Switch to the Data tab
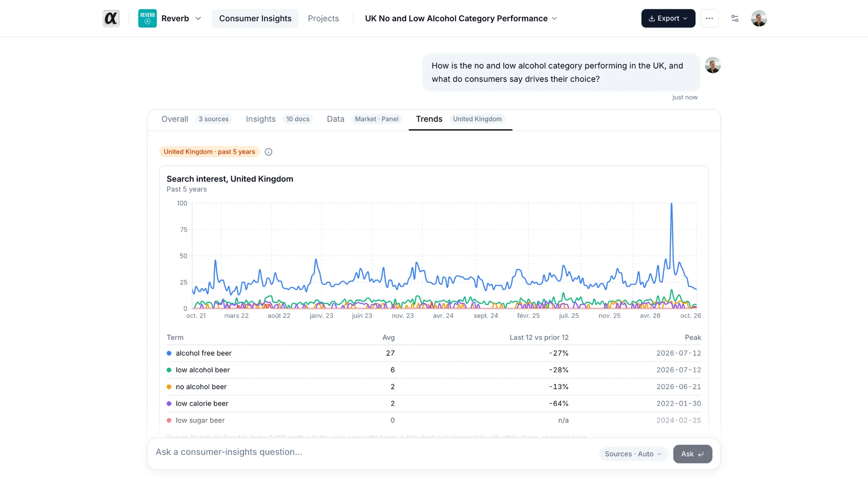Screen dimensions: 868x477 tap(335, 119)
